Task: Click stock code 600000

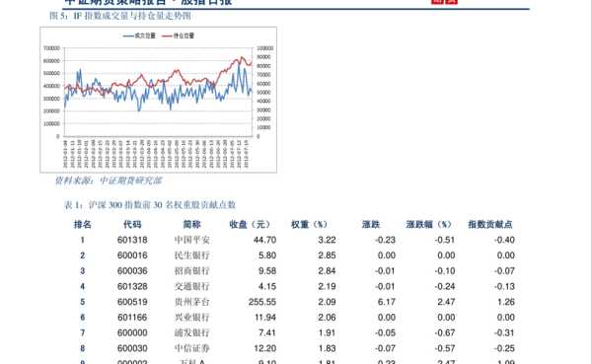Action: tap(132, 333)
